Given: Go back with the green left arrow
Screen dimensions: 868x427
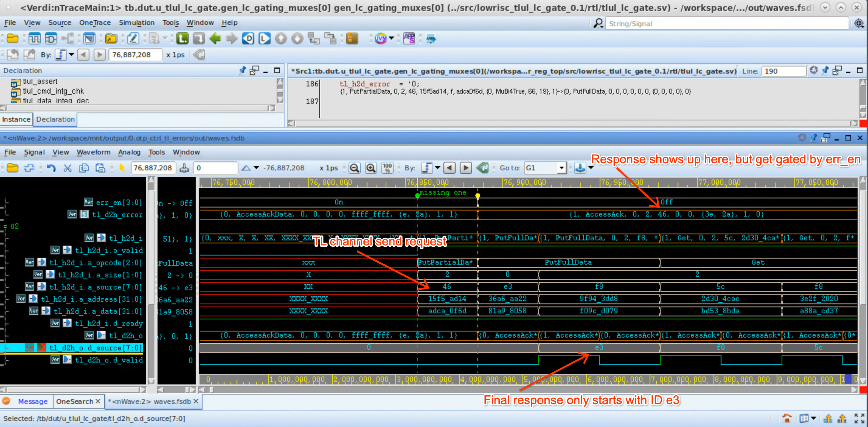Looking at the screenshot, I should pyautogui.click(x=215, y=39).
